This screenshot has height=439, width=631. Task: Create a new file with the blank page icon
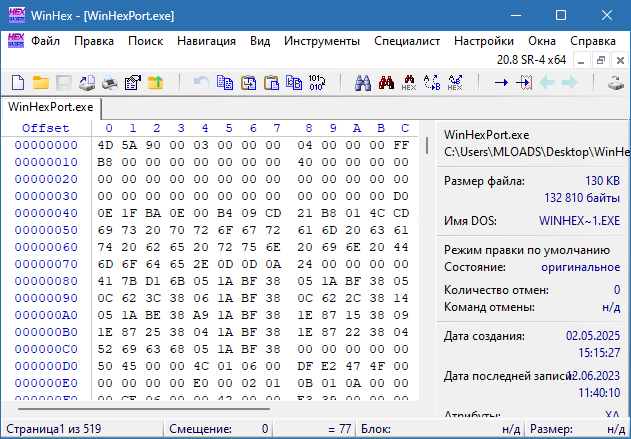(18, 82)
